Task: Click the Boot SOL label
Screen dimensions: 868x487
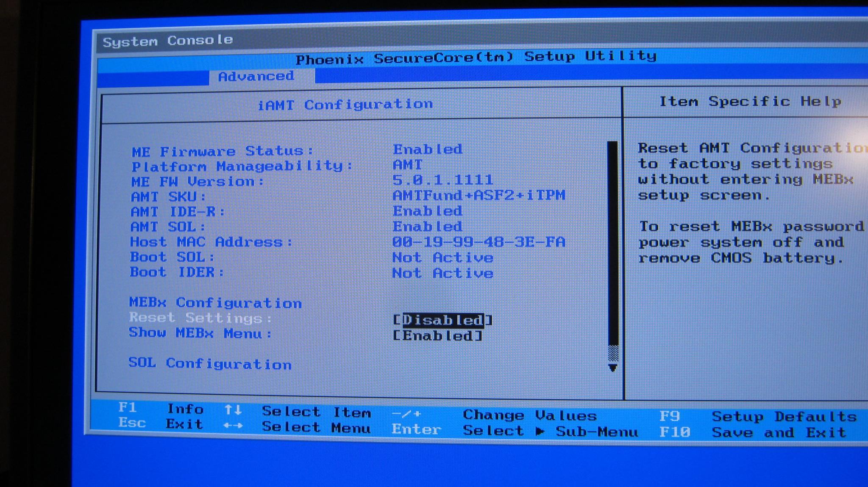Action: [172, 257]
